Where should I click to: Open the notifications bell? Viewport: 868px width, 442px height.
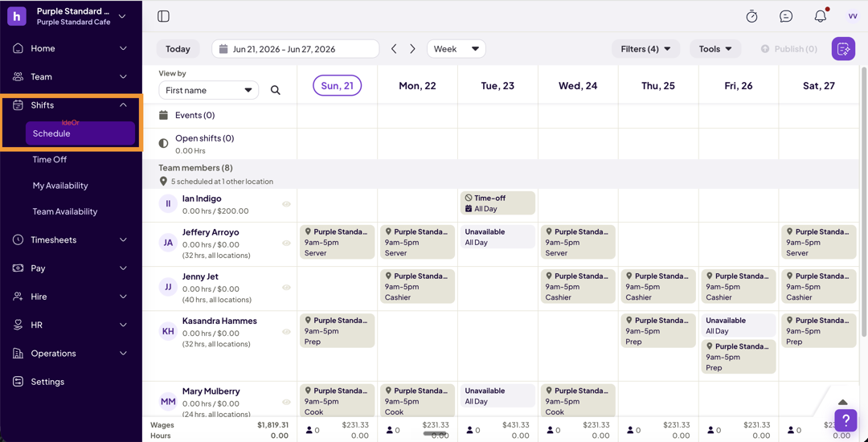point(821,16)
